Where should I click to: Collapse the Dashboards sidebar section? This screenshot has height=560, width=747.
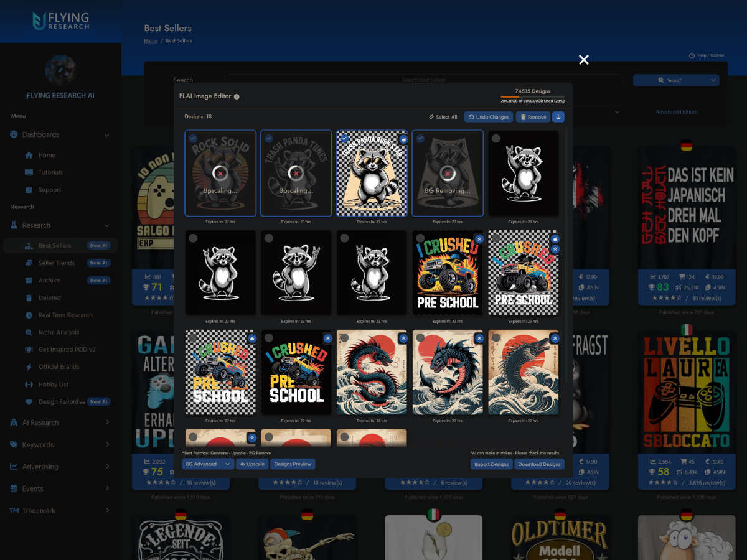tap(106, 135)
